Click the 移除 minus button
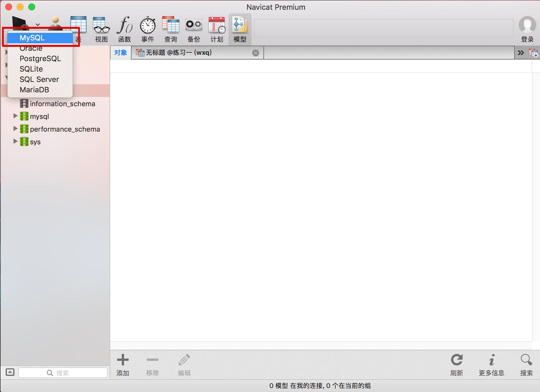 click(x=152, y=365)
